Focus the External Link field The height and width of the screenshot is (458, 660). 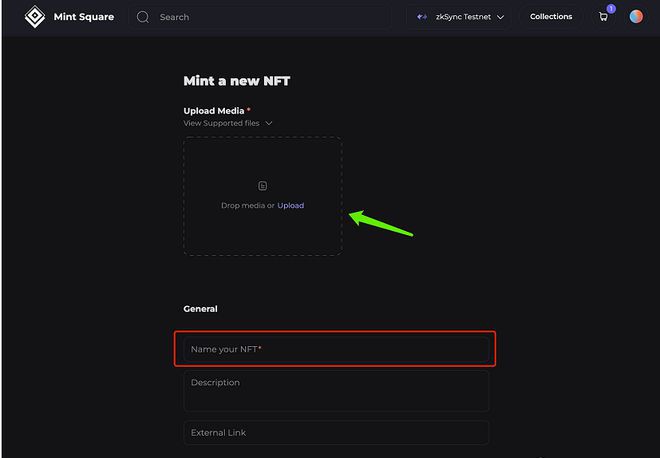pos(336,433)
